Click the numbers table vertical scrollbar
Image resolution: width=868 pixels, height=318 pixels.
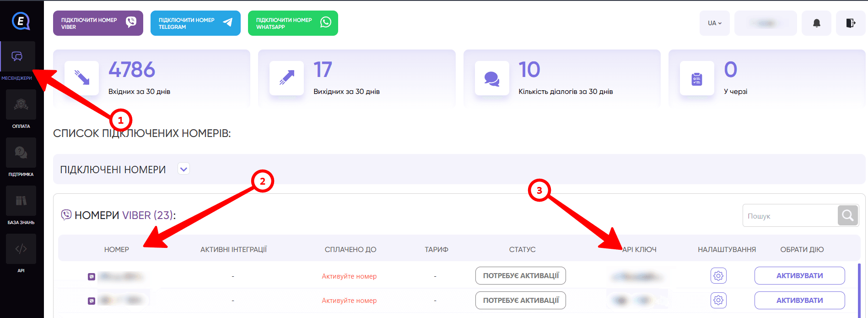(859, 290)
